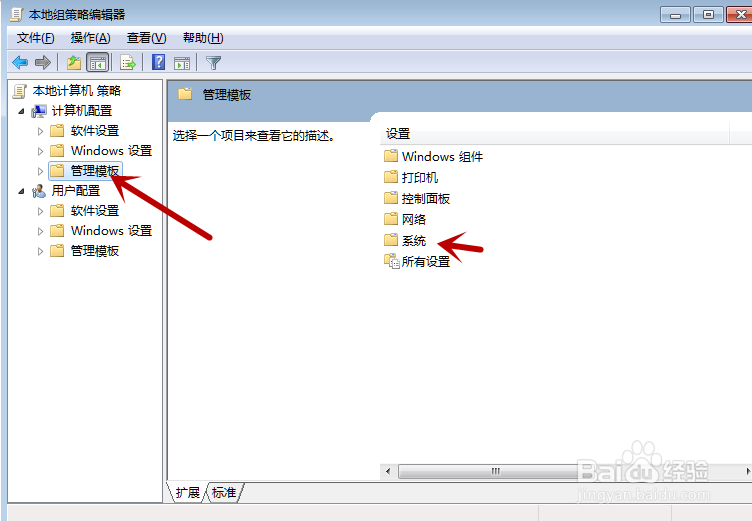
Task: Collapse the 计算机配置 tree node
Action: tap(21, 111)
